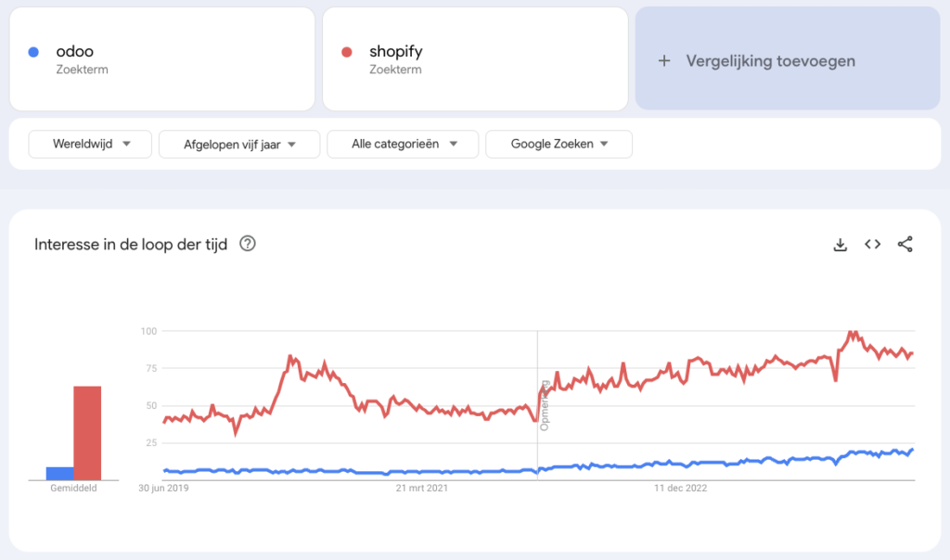Click the 'Interesse in de loop der tijd' heading
The image size is (950, 560).
point(130,244)
